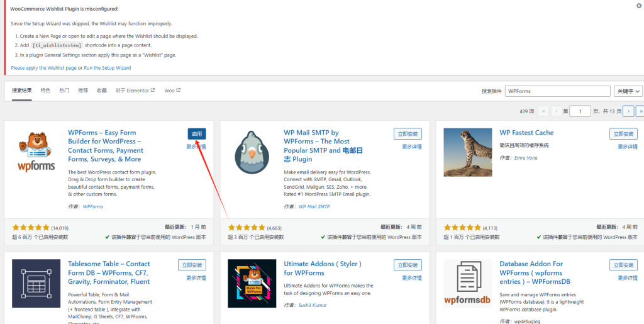Click the Run the Setup Wizard link

(107, 68)
